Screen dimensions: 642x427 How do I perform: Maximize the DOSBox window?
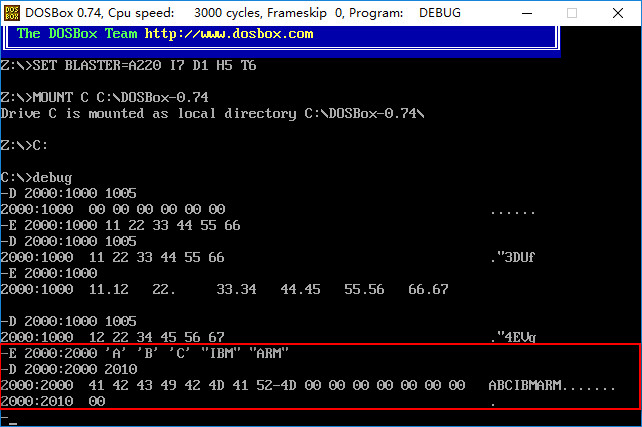572,13
